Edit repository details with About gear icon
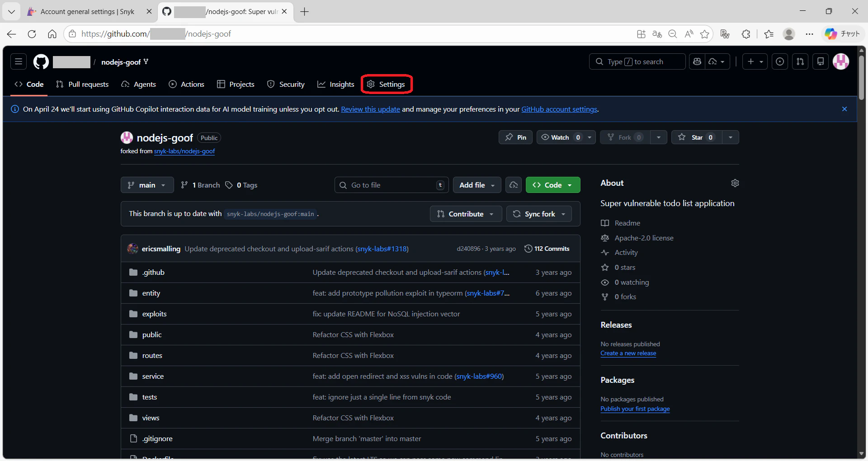 click(735, 183)
